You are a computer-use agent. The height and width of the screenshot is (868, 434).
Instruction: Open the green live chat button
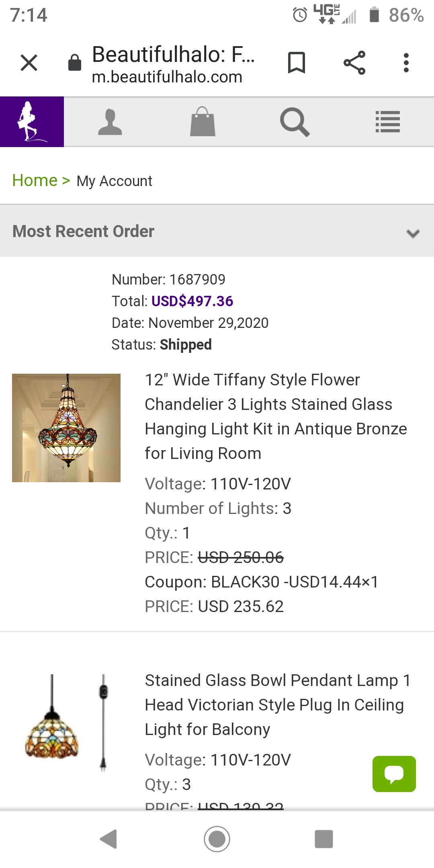tap(394, 774)
